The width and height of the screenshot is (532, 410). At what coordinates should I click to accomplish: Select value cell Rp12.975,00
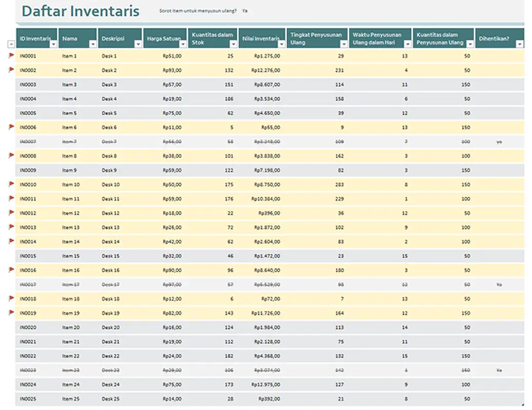(265, 384)
